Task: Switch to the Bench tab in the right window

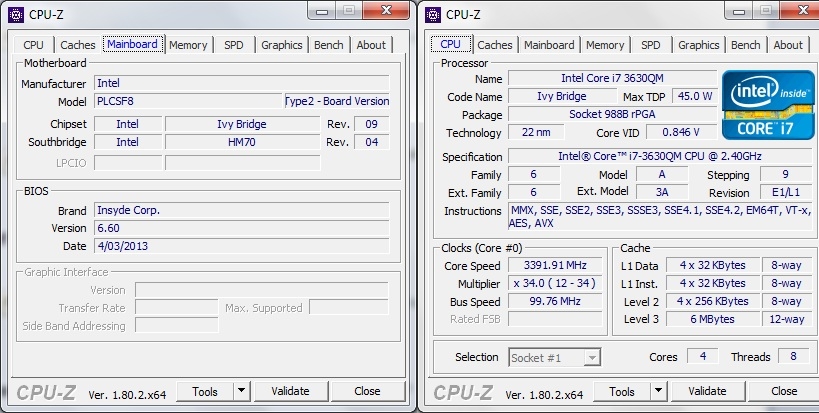Action: (x=745, y=45)
